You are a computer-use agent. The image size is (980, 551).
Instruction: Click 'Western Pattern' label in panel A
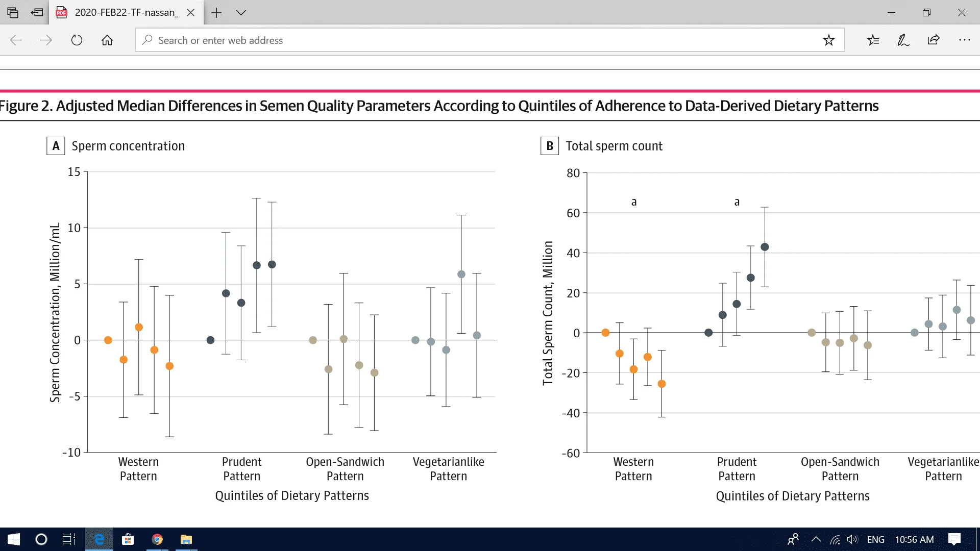(x=138, y=469)
